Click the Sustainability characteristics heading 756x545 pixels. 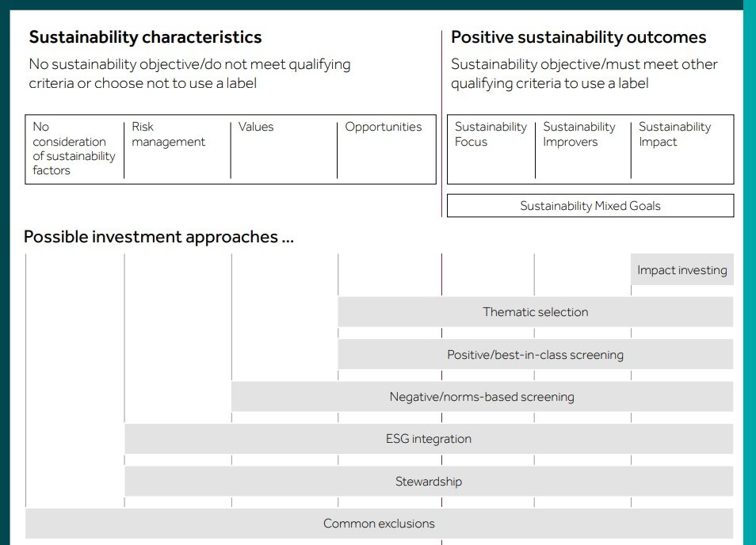point(145,37)
